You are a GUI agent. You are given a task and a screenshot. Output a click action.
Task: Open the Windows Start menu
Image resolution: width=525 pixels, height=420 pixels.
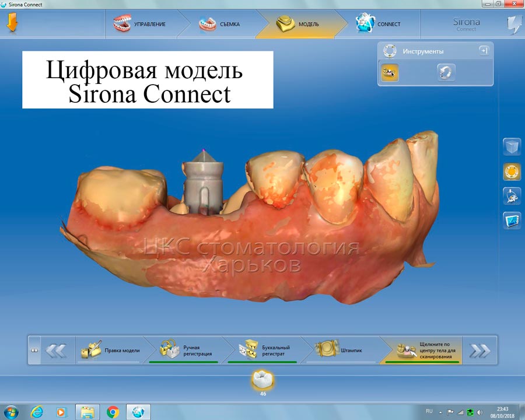point(10,412)
